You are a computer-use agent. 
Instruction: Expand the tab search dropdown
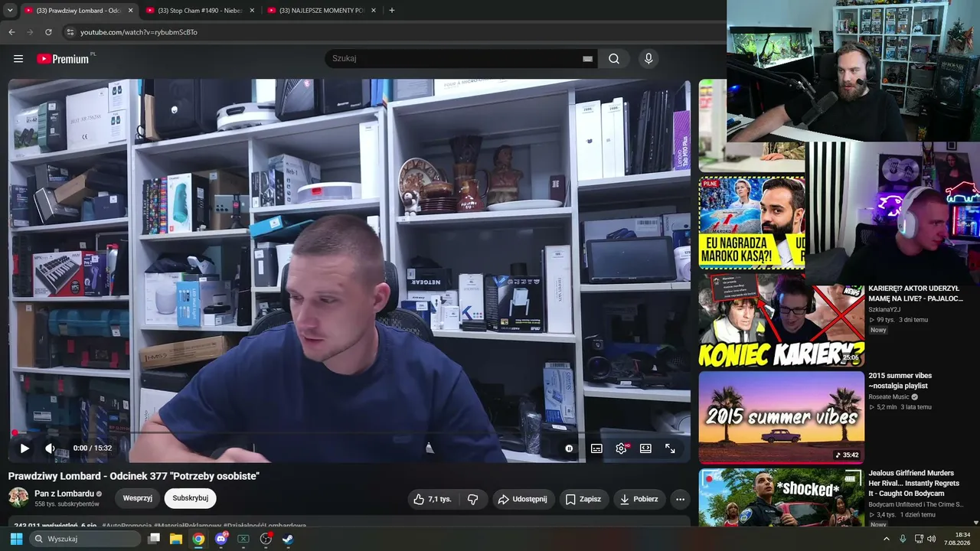coord(9,10)
